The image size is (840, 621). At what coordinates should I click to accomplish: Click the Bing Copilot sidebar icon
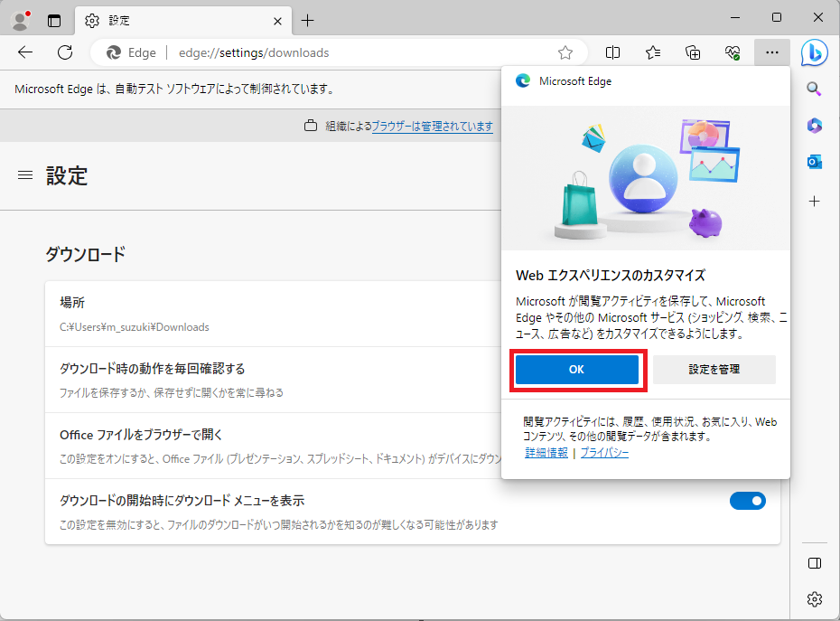point(814,52)
